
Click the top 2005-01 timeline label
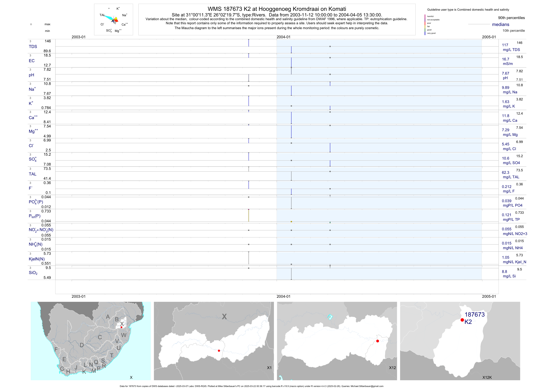pos(489,37)
